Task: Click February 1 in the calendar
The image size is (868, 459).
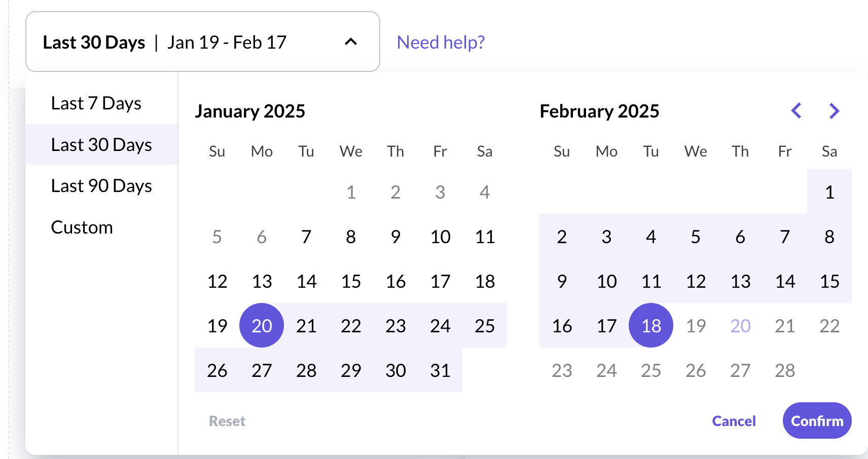Action: 829,192
